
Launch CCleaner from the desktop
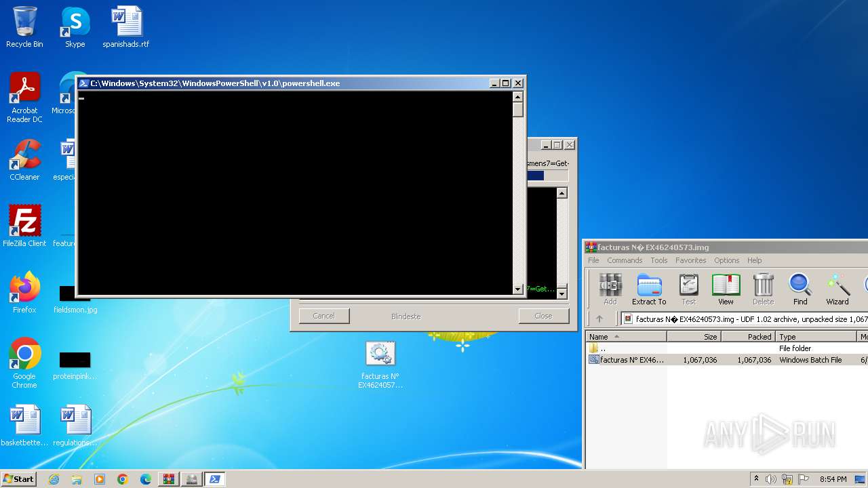(24, 160)
